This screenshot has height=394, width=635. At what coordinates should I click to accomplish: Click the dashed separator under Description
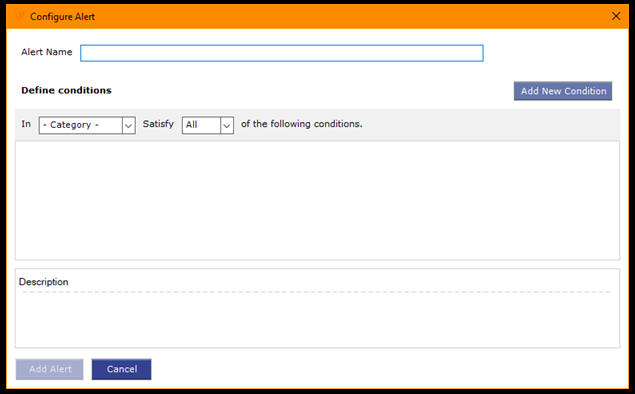pos(317,292)
